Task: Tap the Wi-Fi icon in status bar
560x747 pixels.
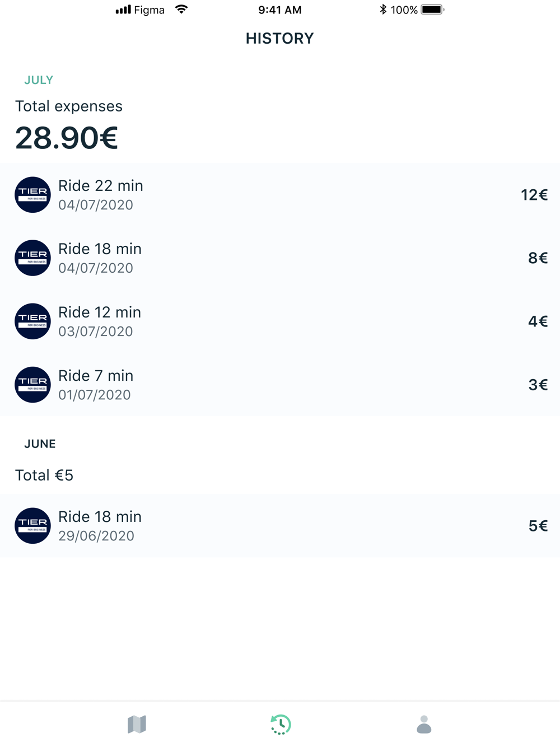Action: pyautogui.click(x=181, y=10)
